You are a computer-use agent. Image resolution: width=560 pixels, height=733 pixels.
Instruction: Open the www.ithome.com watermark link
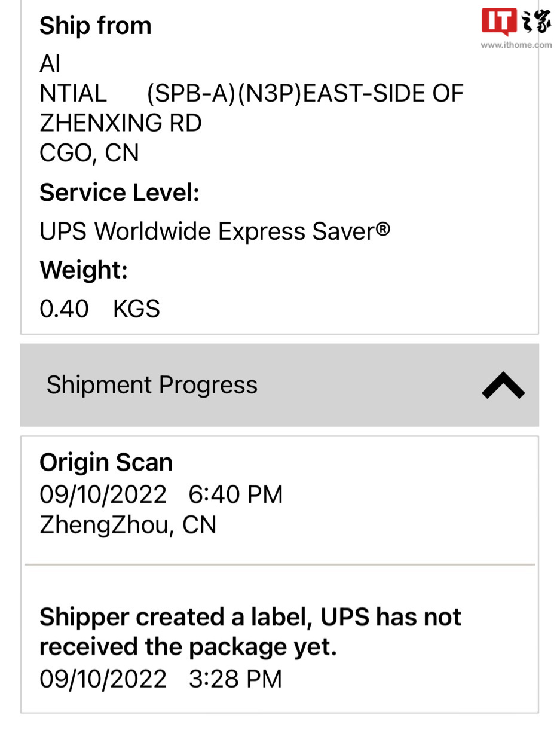(x=516, y=45)
